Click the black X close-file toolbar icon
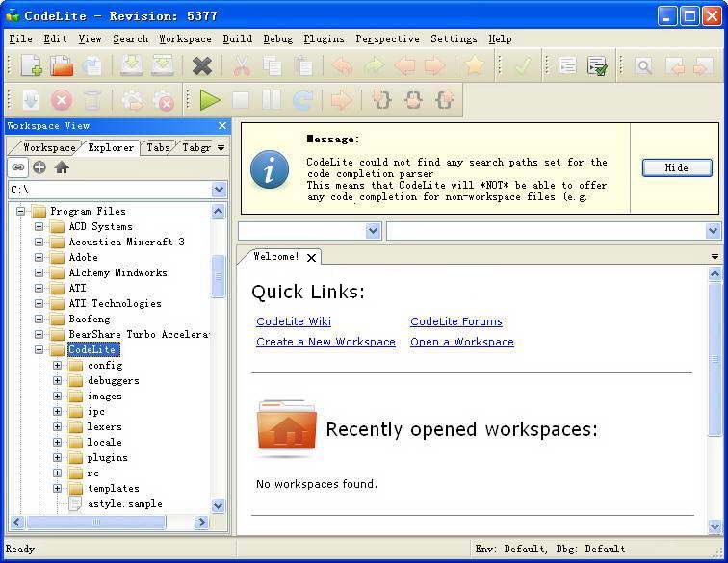 202,66
